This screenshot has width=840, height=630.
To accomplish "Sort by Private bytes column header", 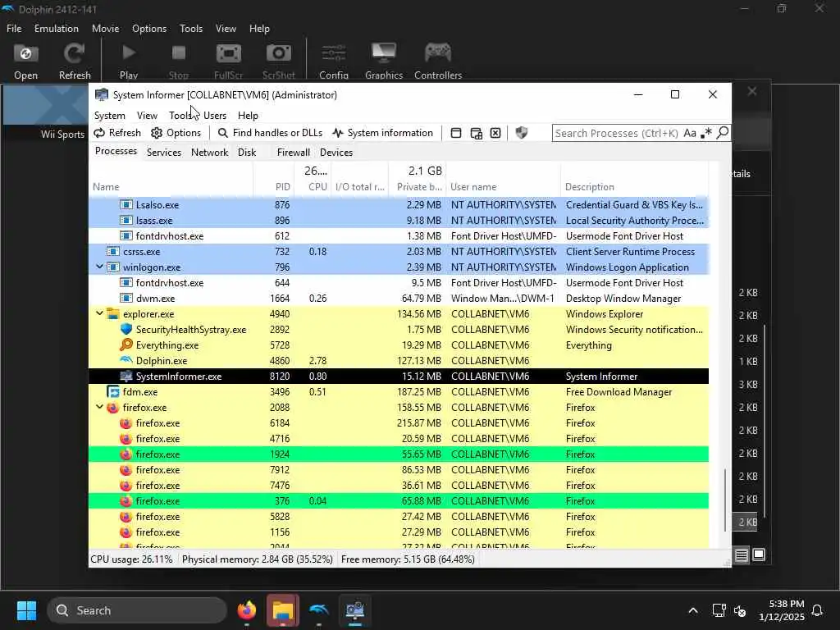I will click(418, 178).
